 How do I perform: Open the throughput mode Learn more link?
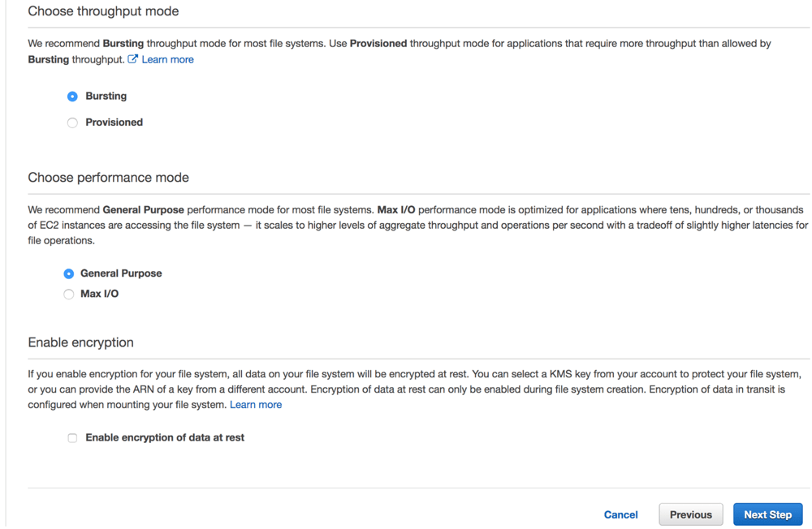tap(167, 58)
